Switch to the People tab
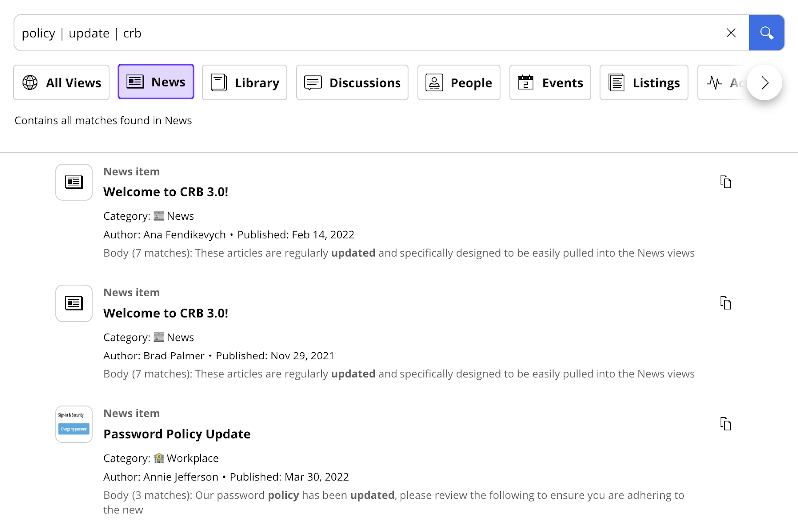This screenshot has height=532, width=798. click(x=459, y=82)
